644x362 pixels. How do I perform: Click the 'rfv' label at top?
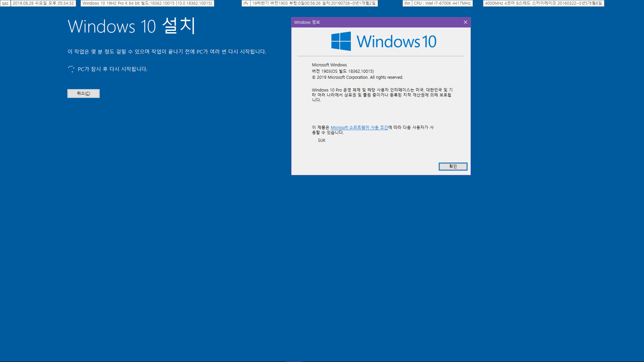(x=246, y=3)
